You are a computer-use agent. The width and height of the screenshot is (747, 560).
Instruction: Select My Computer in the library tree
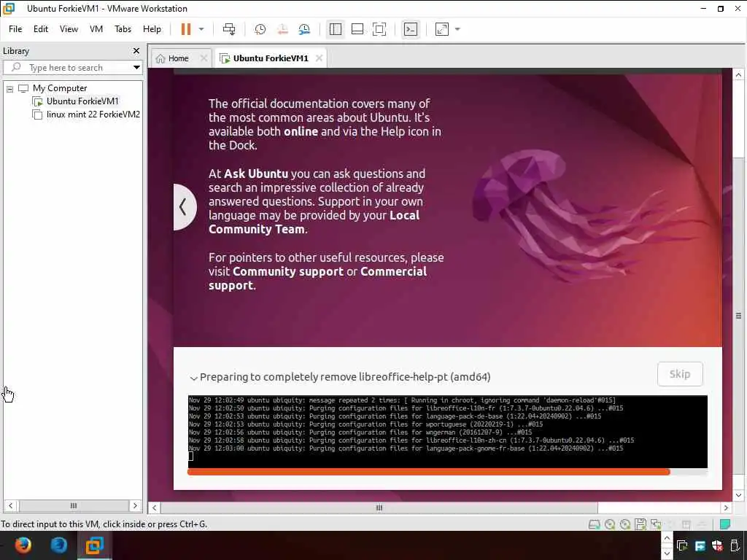60,88
